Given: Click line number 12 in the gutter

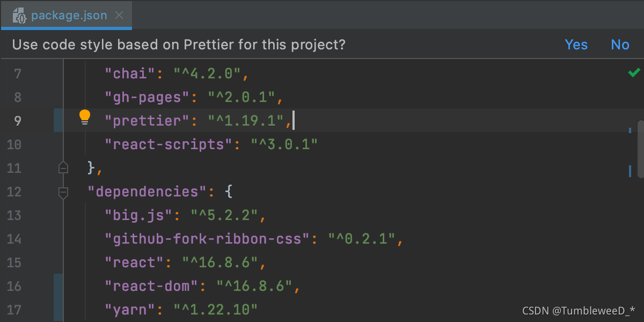Looking at the screenshot, I should coord(15,192).
